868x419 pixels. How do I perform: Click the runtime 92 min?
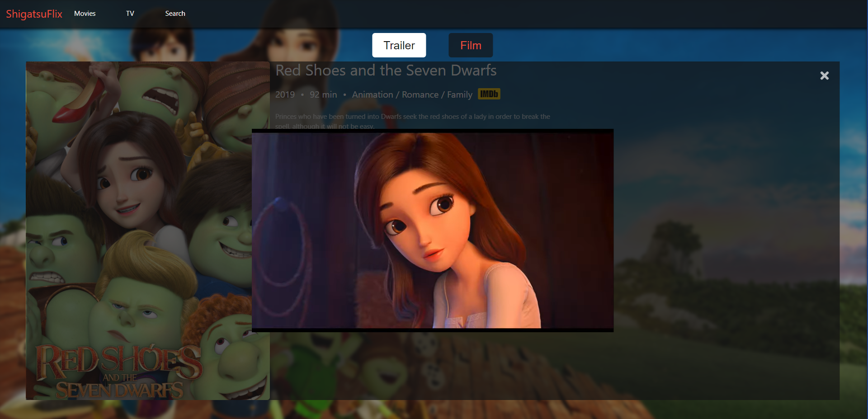(x=323, y=94)
